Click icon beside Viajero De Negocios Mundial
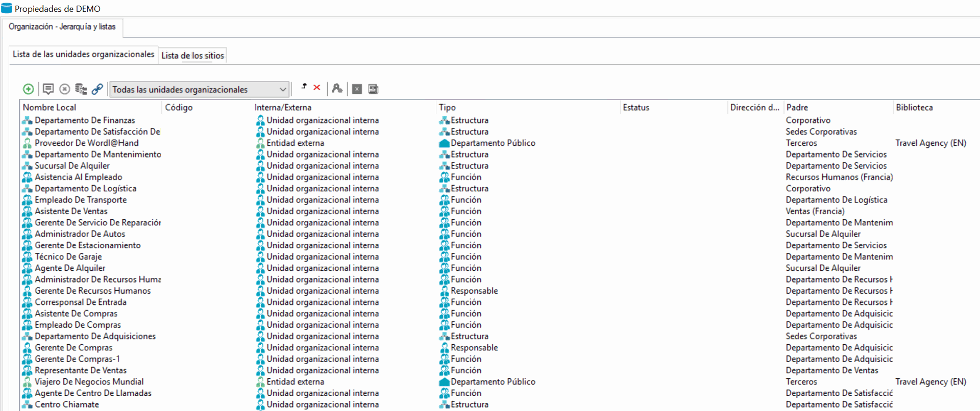980x411 pixels. coord(27,382)
